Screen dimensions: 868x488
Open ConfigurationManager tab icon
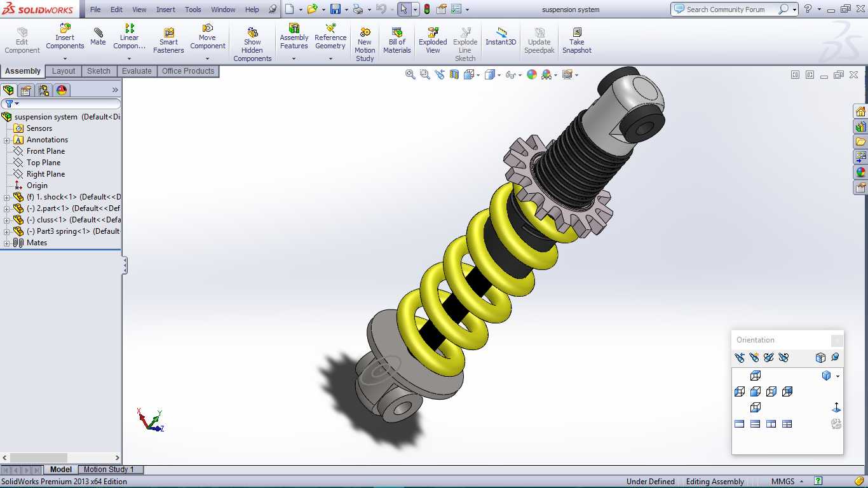43,90
